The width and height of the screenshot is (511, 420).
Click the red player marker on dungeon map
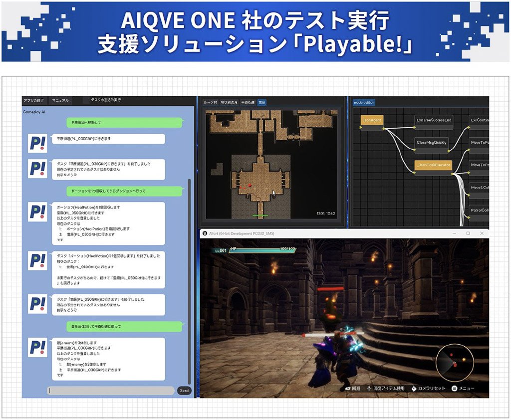pyautogui.click(x=250, y=185)
